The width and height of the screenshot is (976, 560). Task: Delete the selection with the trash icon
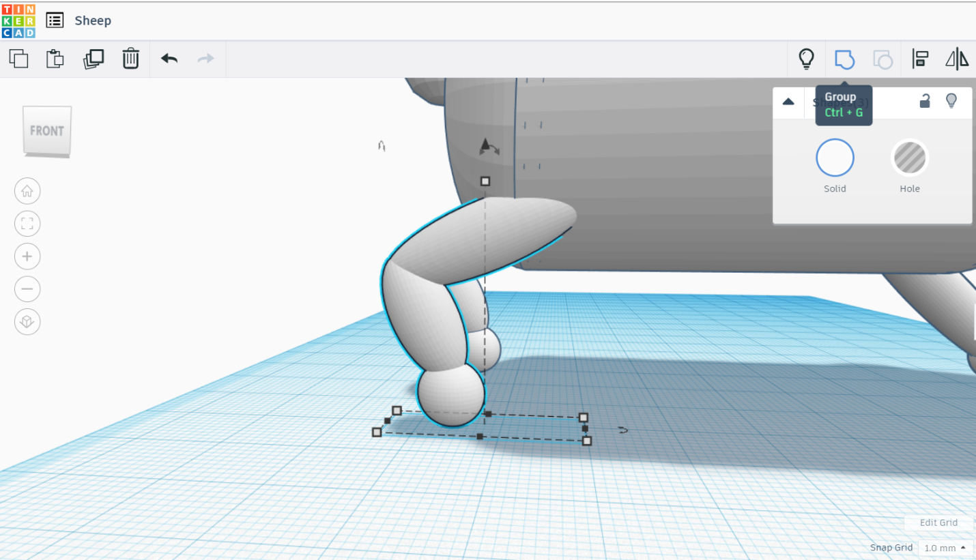(x=130, y=59)
